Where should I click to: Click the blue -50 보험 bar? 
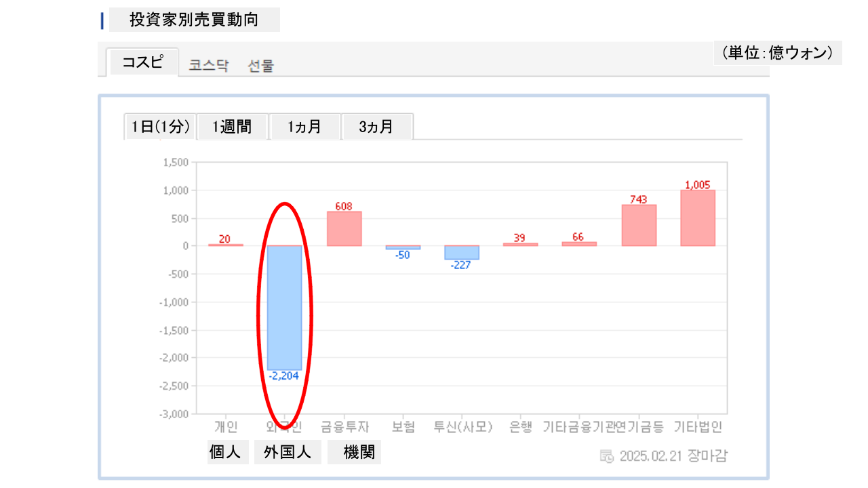tap(403, 247)
